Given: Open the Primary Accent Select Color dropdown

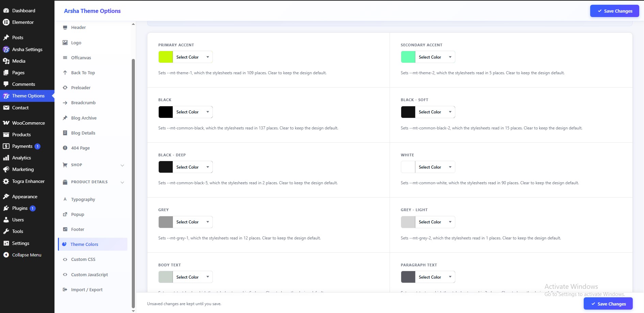Looking at the screenshot, I should coord(193,57).
